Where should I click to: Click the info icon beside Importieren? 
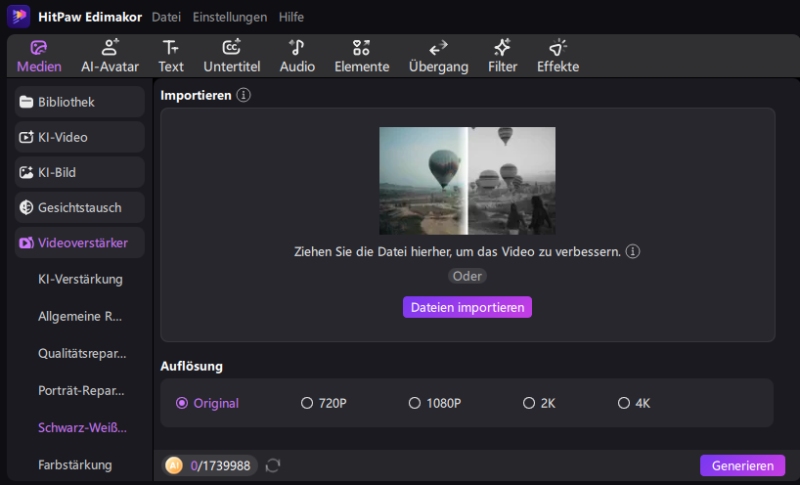[x=244, y=95]
